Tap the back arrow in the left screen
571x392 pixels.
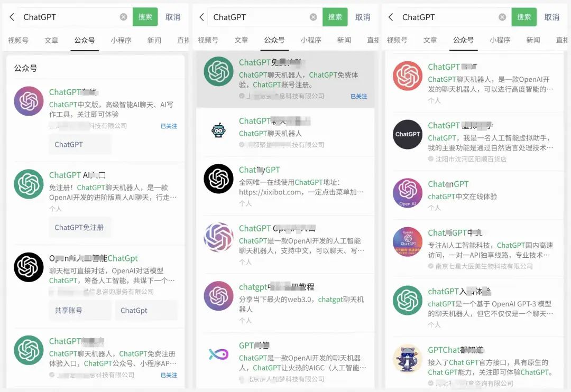[12, 17]
